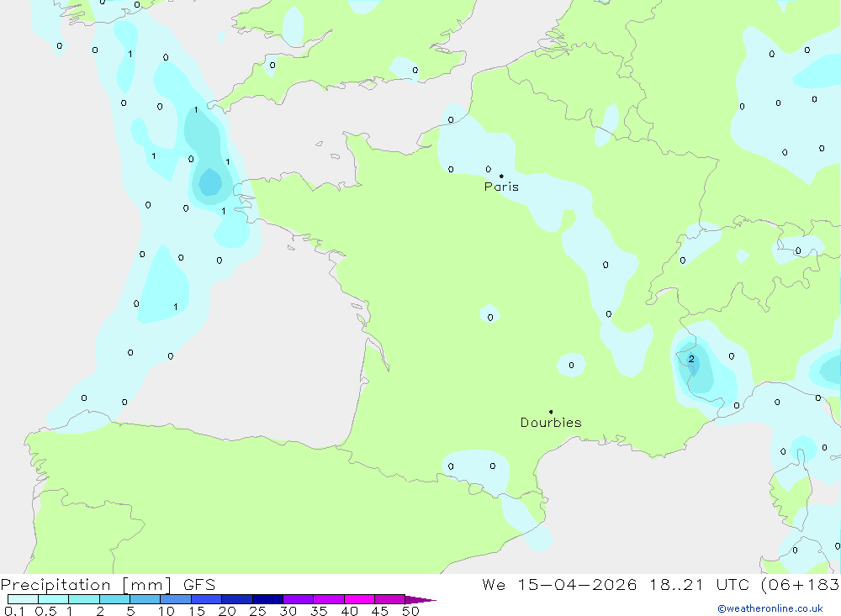Click the 10 mm legend color swatch
Screen dimensions: 841x616
176,599
